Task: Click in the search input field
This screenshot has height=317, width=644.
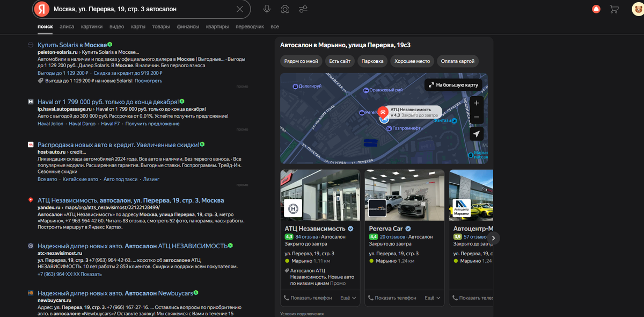Action: [142, 9]
